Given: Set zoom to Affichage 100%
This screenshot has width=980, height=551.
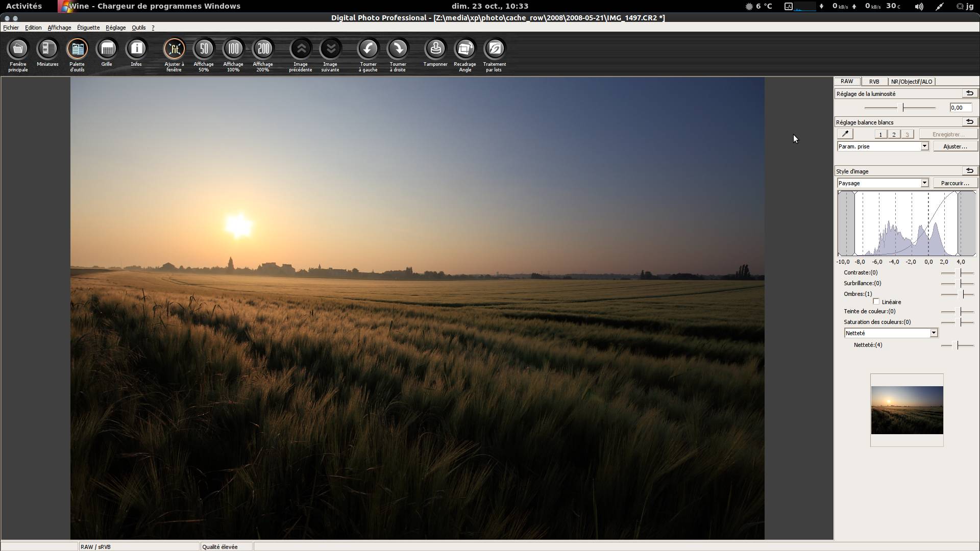Looking at the screenshot, I should (x=233, y=49).
